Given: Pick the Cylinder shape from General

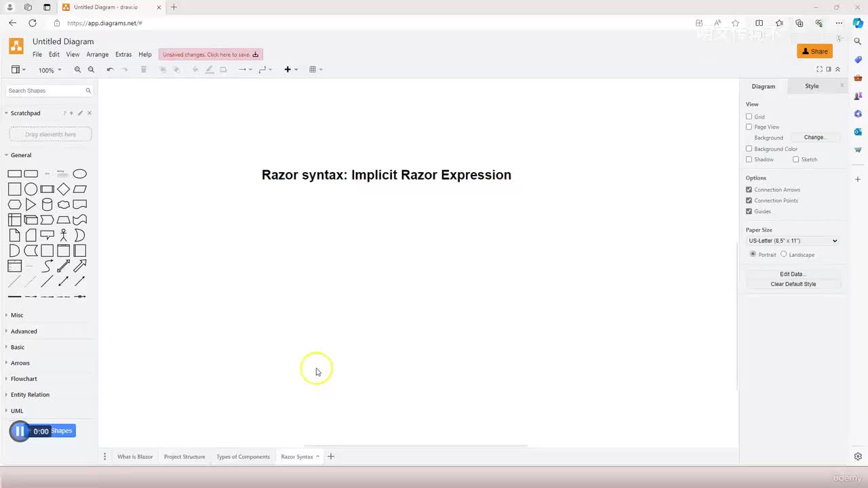Looking at the screenshot, I should pos(47,205).
